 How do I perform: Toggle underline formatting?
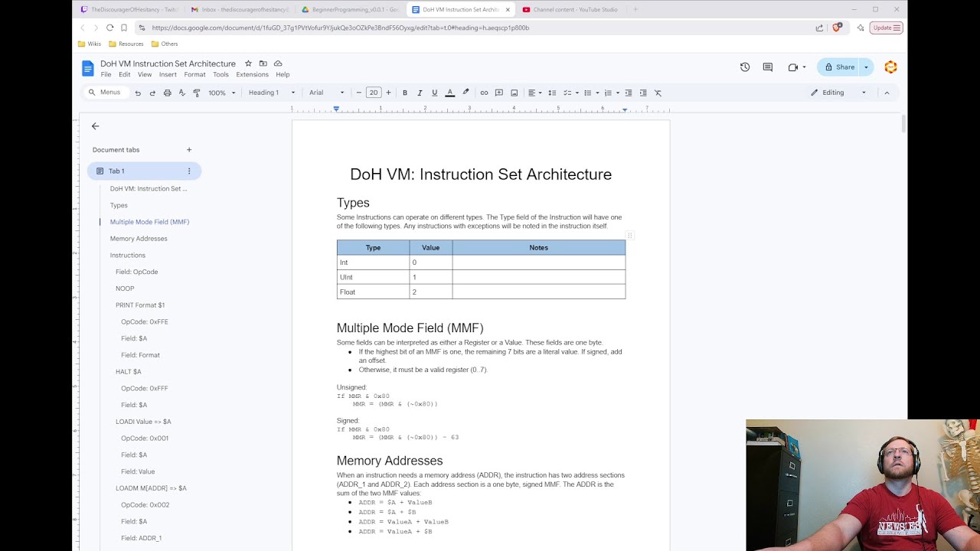point(434,93)
